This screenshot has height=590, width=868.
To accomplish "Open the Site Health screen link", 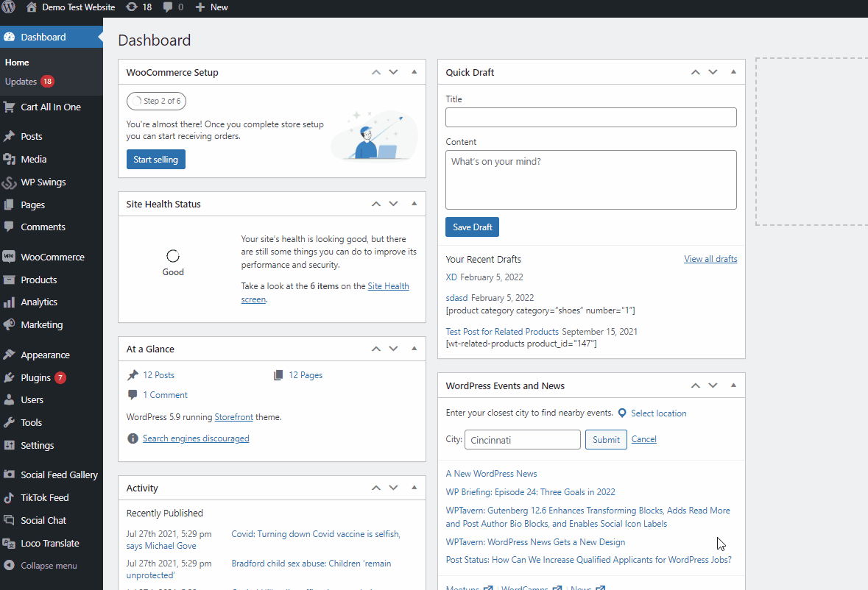I will 325,293.
